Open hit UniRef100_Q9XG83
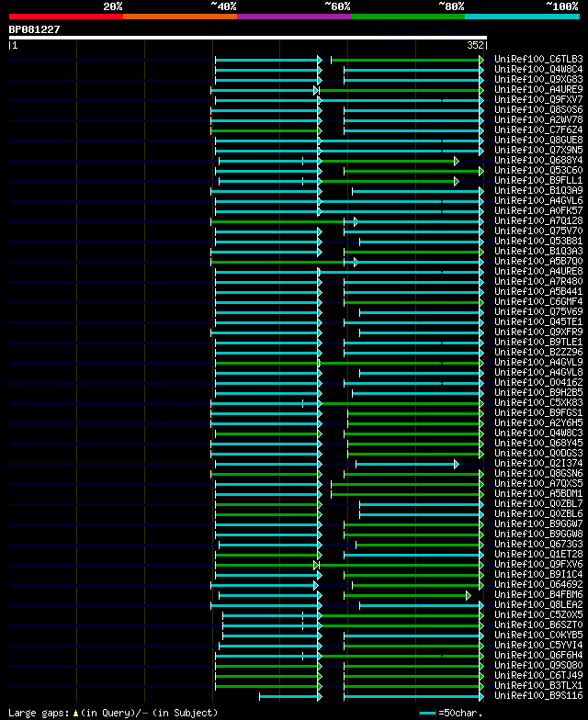 tap(538, 79)
